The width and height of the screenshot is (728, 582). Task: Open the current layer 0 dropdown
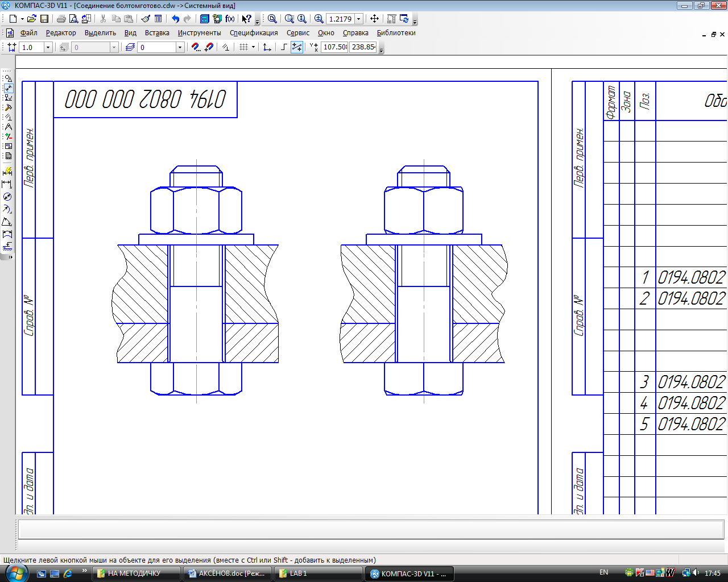pyautogui.click(x=180, y=47)
